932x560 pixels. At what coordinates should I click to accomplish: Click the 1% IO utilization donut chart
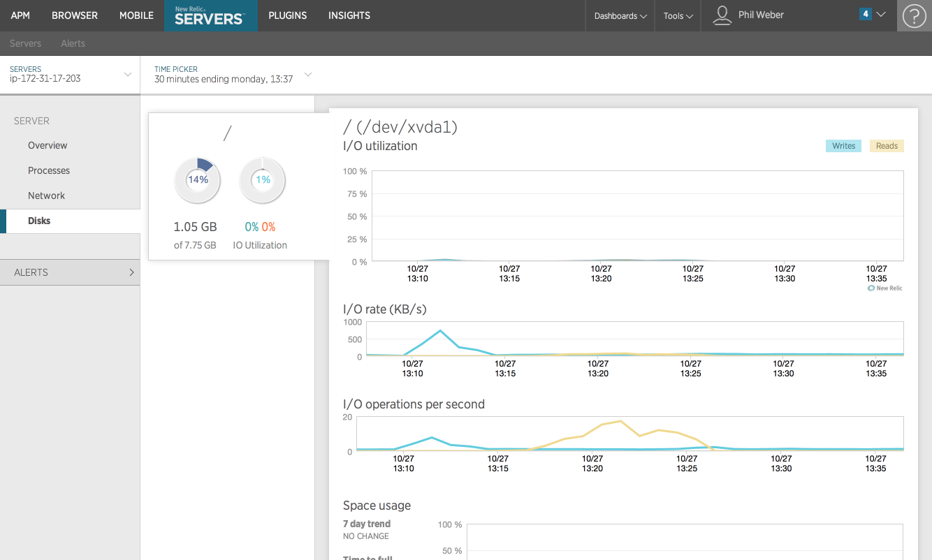point(263,179)
